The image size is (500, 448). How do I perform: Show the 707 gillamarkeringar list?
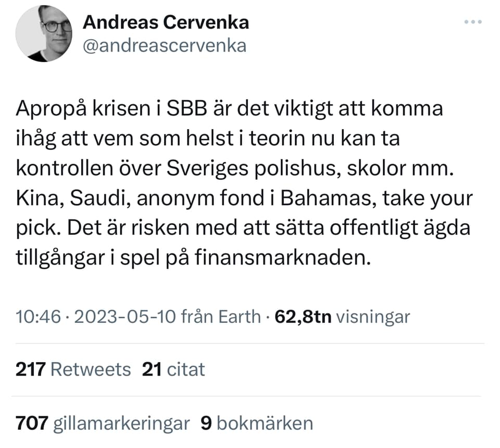103,423
